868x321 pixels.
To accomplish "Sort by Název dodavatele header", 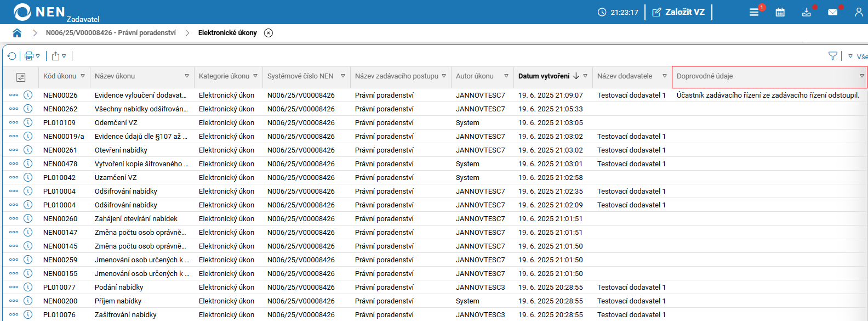I will (x=625, y=76).
